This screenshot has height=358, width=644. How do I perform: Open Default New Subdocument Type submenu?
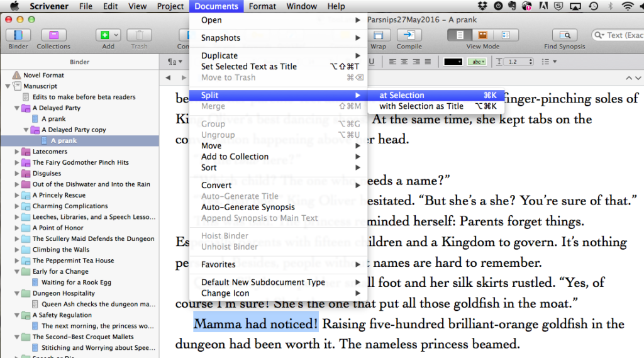279,282
